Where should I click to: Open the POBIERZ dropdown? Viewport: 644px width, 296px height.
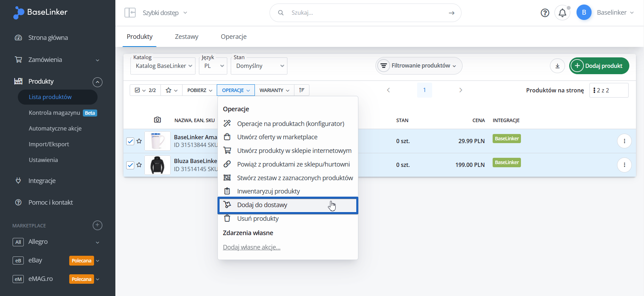[x=200, y=90]
